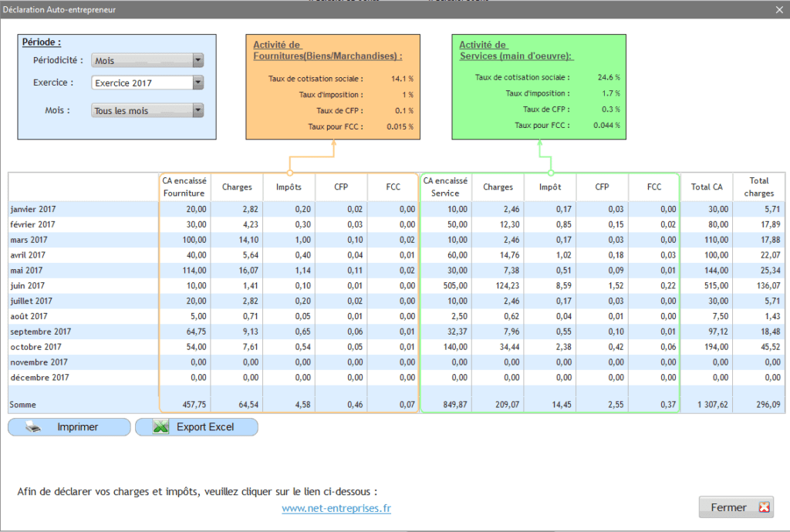Click the dialog title bar close X
The width and height of the screenshot is (790, 532).
tap(778, 9)
